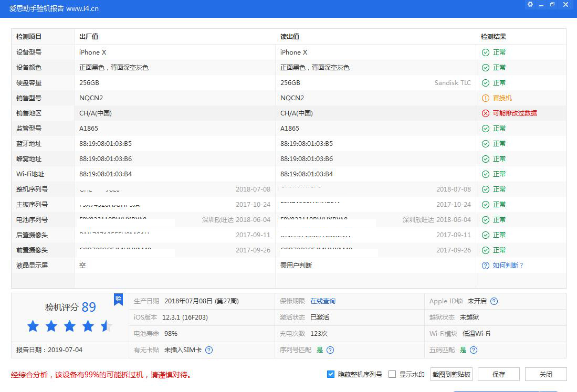Click the 验机评分 89 score
This screenshot has height=392, width=577.
click(70, 307)
